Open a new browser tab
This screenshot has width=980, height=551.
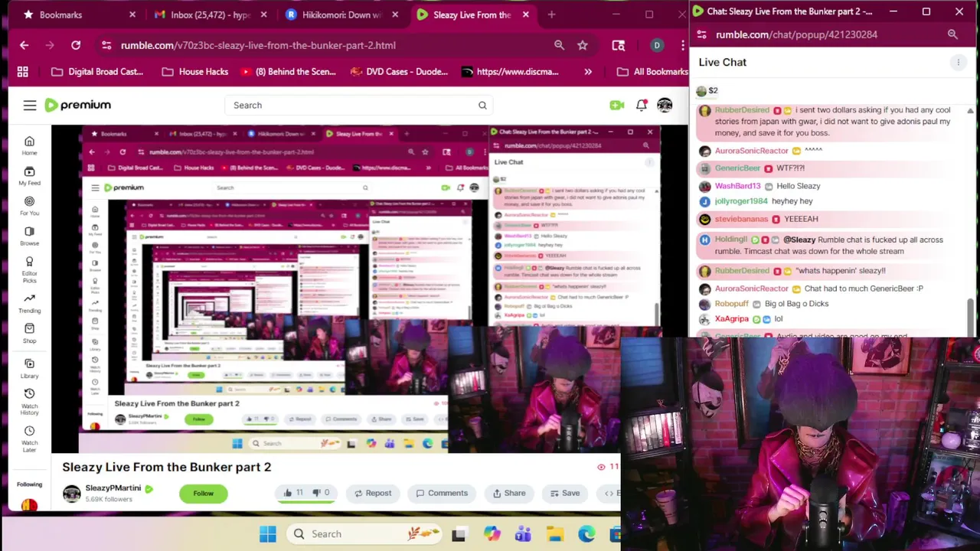coord(550,15)
